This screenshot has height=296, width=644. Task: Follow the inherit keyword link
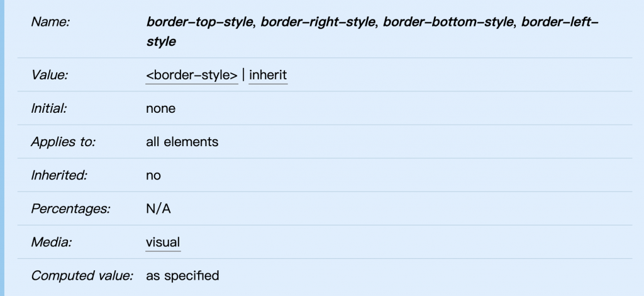(268, 75)
